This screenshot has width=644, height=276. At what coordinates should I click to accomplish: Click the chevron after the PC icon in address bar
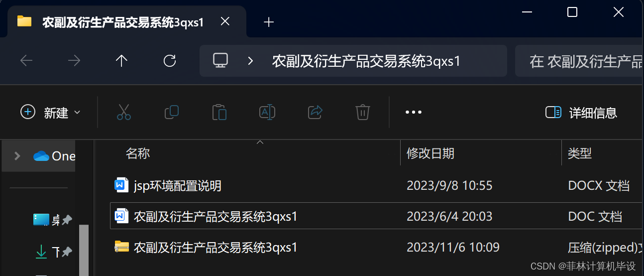pyautogui.click(x=251, y=61)
